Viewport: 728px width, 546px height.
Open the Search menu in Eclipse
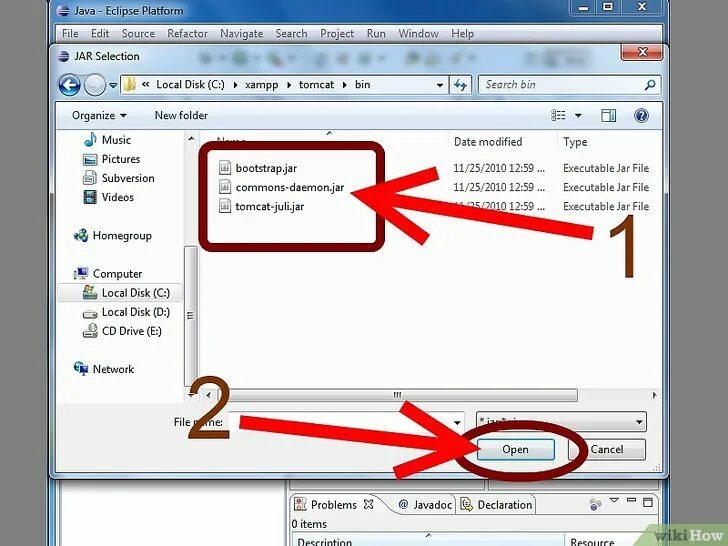point(291,33)
